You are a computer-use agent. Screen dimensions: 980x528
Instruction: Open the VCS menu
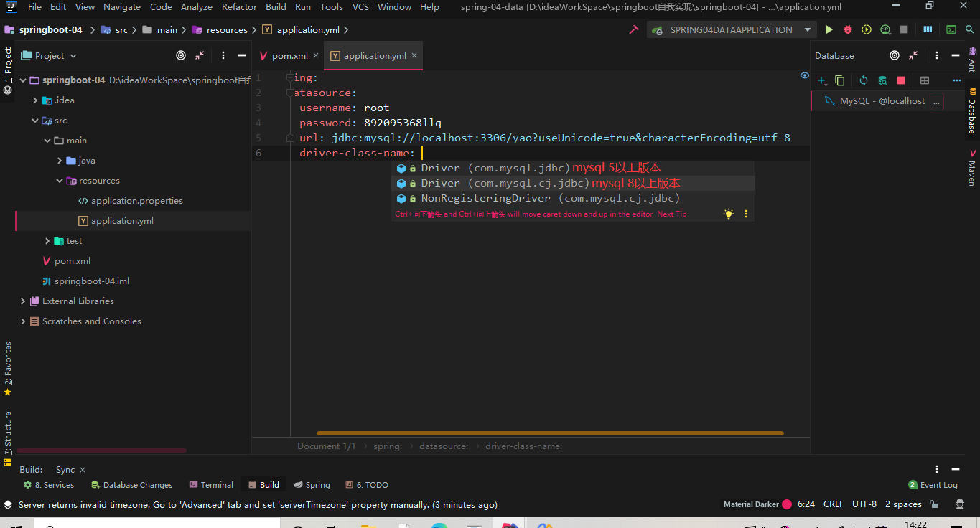[361, 7]
